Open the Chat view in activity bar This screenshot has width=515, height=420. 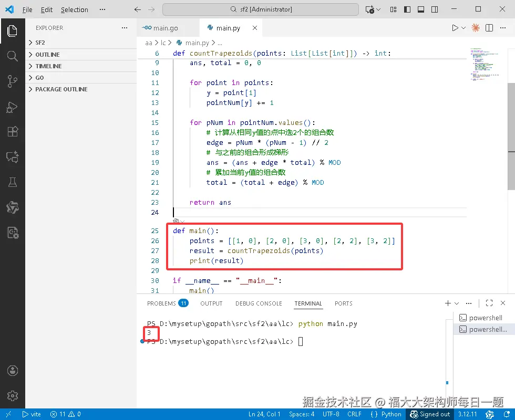(13, 157)
